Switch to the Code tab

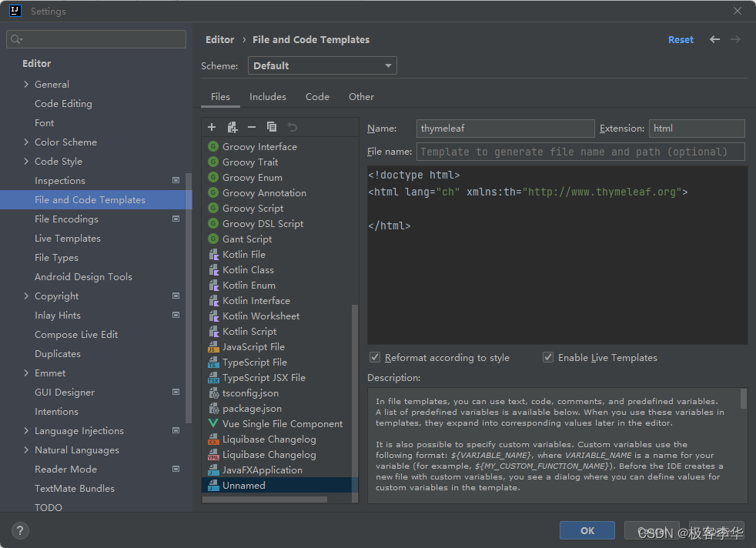317,97
